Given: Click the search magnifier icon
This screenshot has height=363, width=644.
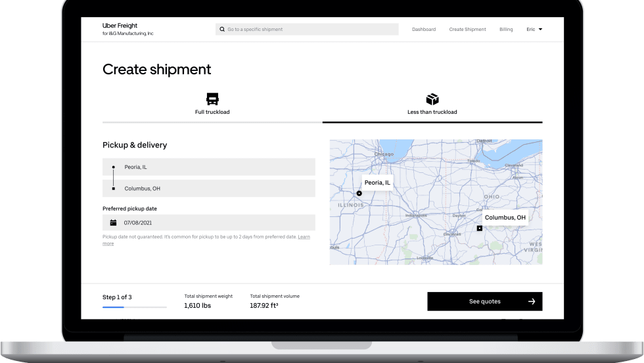Looking at the screenshot, I should pyautogui.click(x=222, y=30).
